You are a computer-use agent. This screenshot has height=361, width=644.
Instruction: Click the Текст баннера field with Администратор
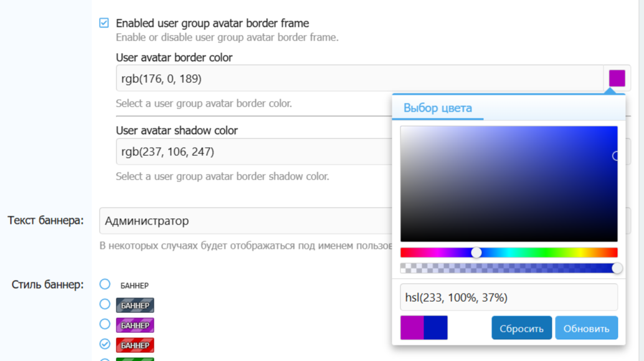(246, 221)
